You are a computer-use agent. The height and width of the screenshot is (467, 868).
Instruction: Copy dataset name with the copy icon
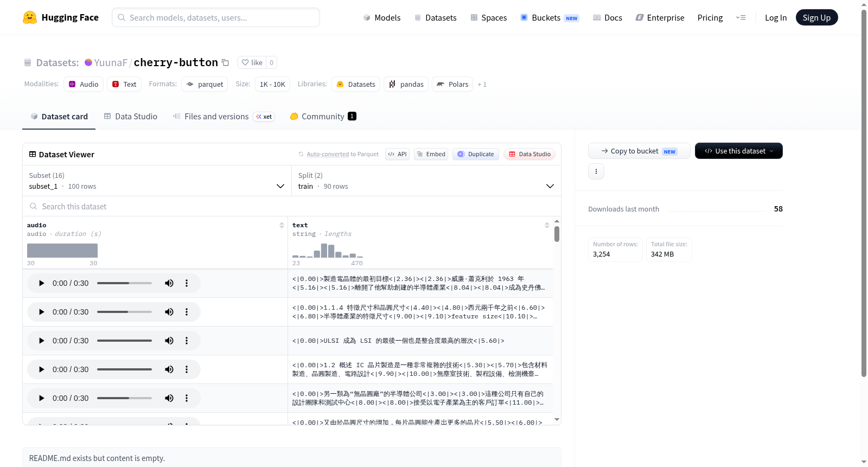[226, 62]
